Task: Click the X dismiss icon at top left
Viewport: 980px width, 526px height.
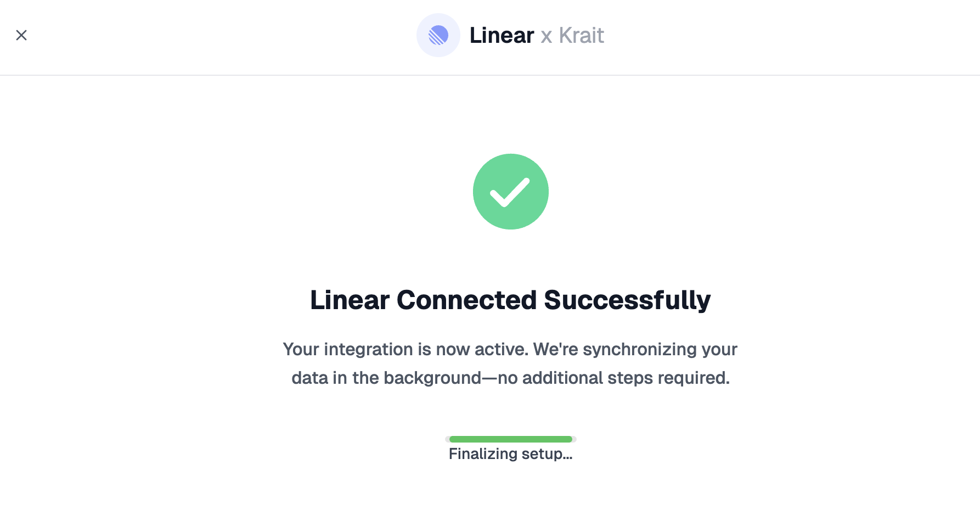Action: pyautogui.click(x=21, y=35)
